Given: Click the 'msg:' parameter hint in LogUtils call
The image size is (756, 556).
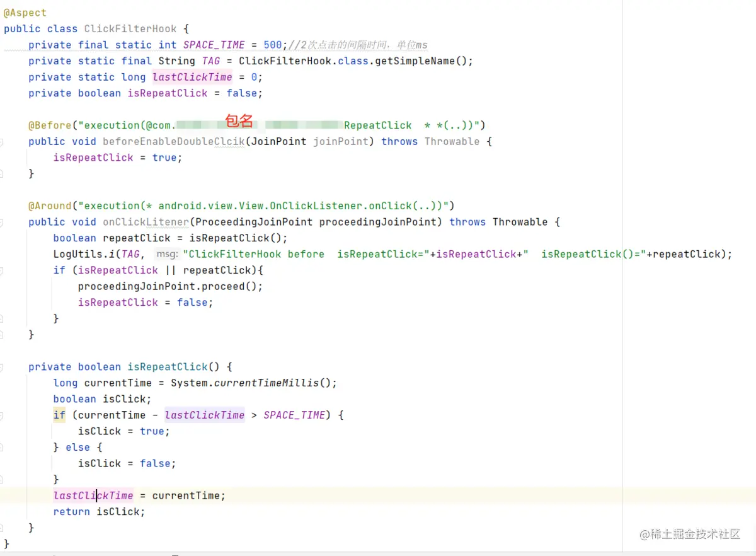Looking at the screenshot, I should click(168, 254).
